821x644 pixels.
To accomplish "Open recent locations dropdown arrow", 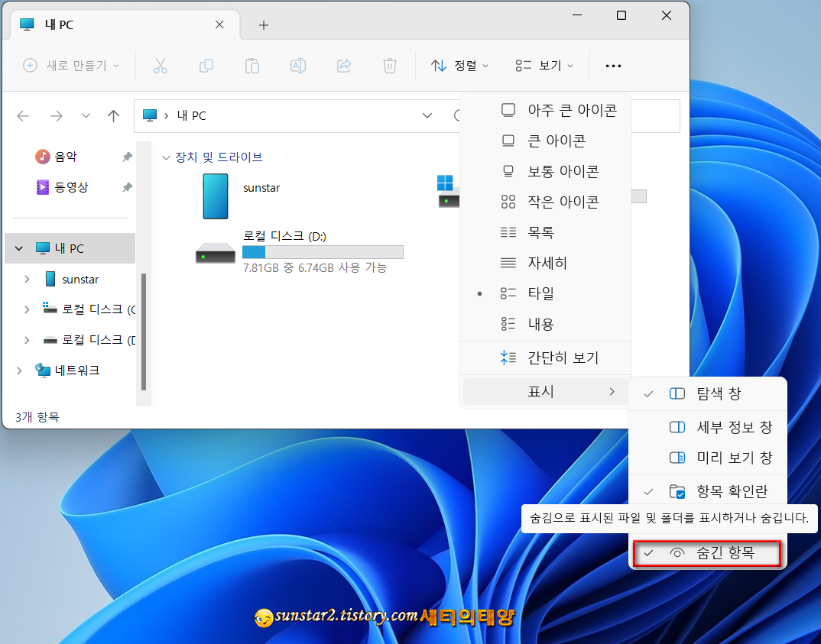I will pos(86,115).
